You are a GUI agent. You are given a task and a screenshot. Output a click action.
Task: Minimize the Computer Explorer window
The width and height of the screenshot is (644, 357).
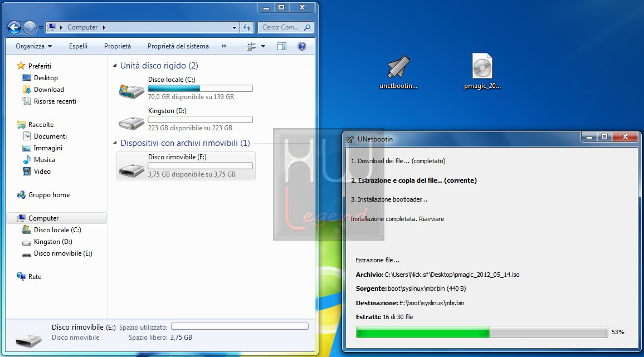[266, 7]
